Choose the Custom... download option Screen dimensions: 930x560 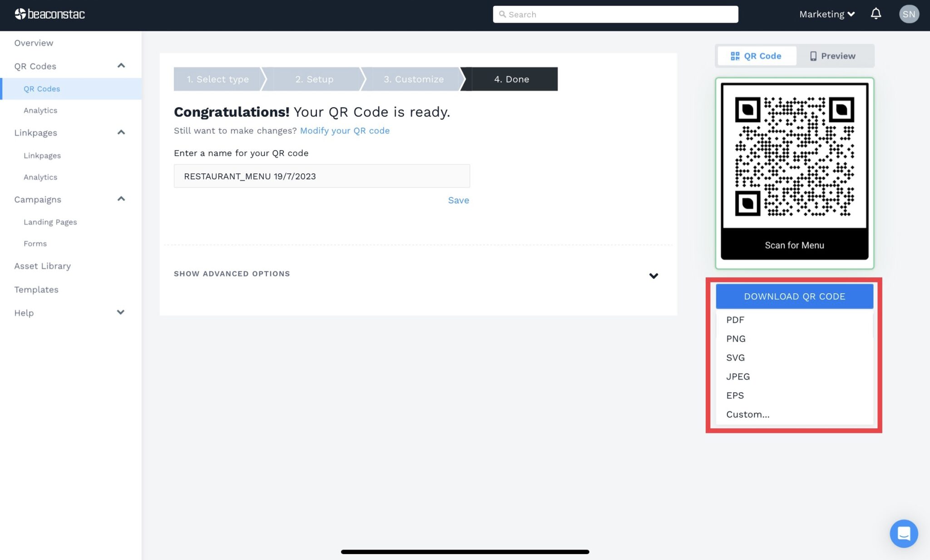(747, 414)
